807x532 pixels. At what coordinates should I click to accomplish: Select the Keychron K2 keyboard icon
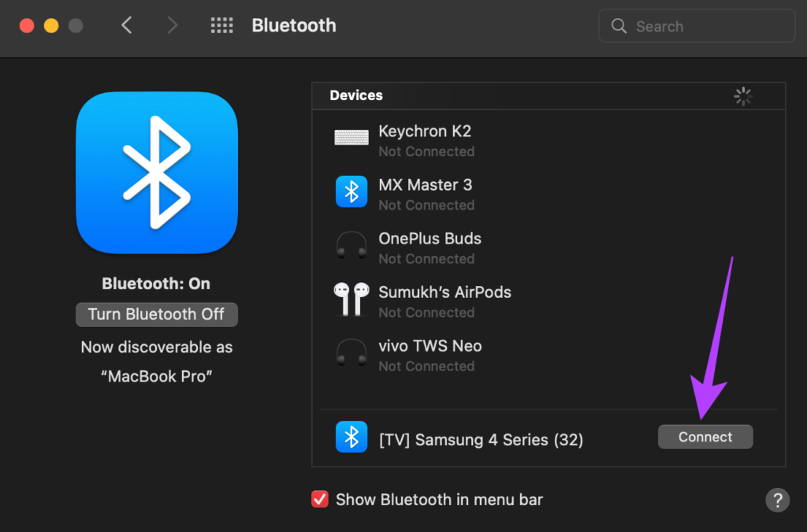pyautogui.click(x=351, y=136)
